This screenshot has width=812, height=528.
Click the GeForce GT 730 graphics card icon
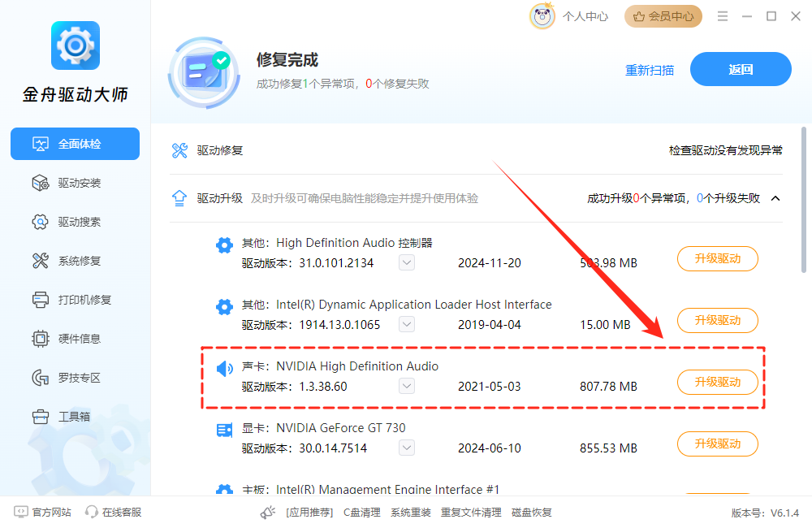(x=224, y=431)
